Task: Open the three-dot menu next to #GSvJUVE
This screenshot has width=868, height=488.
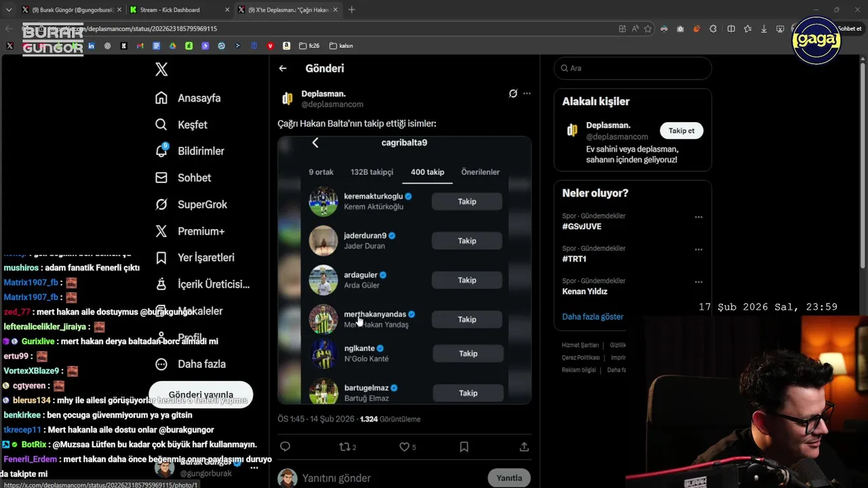Action: point(698,218)
